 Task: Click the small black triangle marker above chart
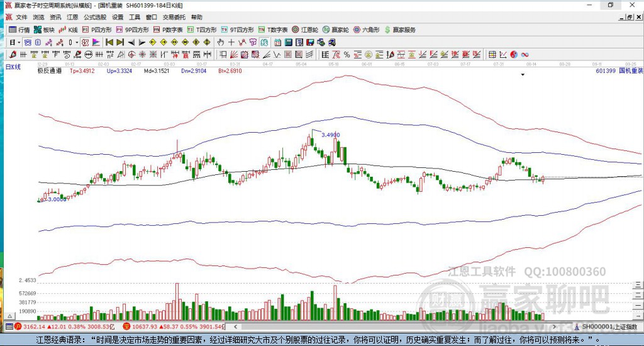523,75
